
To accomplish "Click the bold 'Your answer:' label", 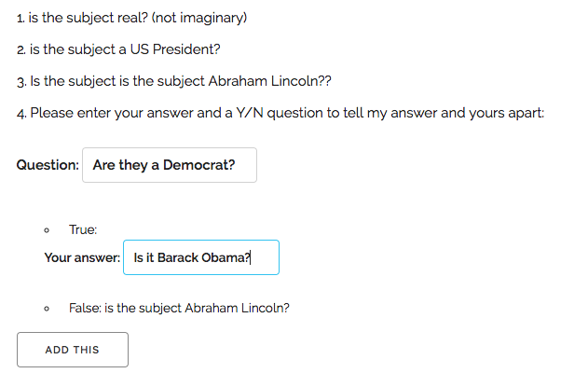I will pos(82,257).
